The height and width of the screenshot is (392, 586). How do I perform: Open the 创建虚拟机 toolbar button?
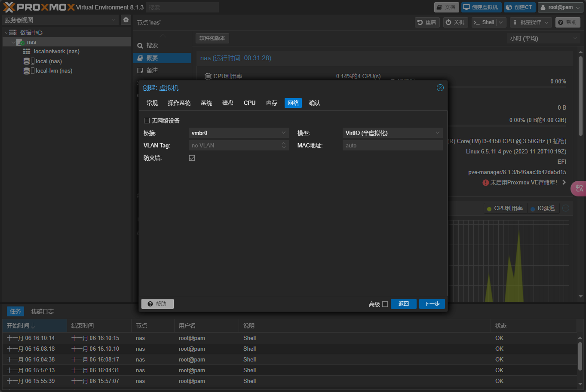click(481, 7)
